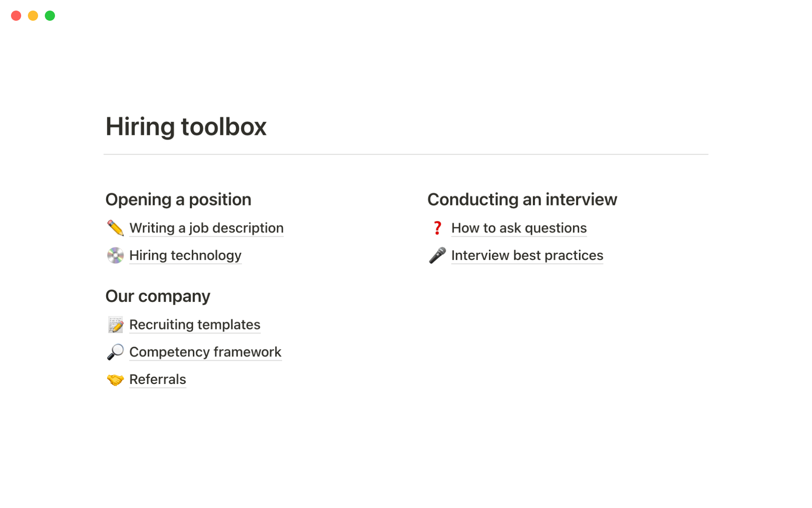Click the disc icon next to Hiring technology
Image resolution: width=812 pixels, height=508 pixels.
[x=115, y=255]
